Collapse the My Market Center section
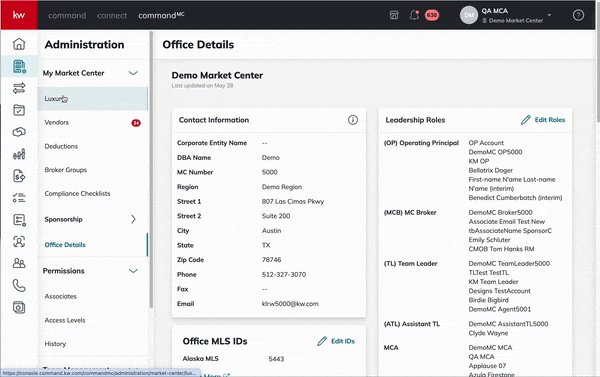Screen dimensions: 600x377 coord(133,73)
